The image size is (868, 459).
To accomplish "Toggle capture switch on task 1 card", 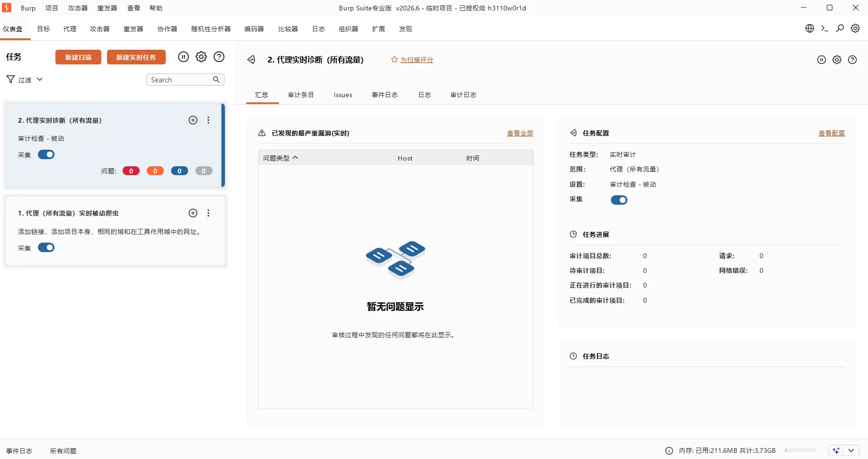I will (46, 247).
